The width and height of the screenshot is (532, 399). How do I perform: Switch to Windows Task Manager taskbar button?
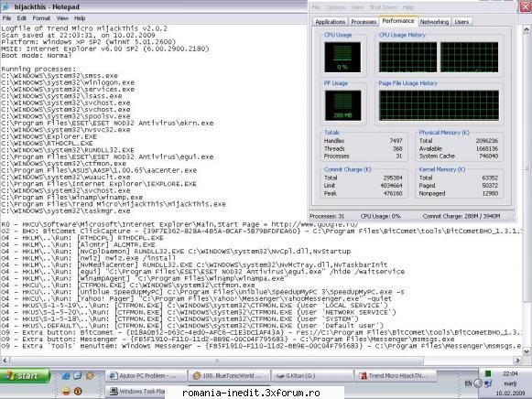pyautogui.click(x=136, y=391)
